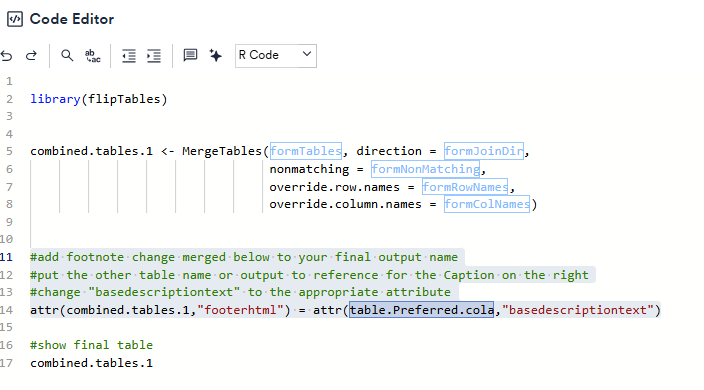704x390 pixels.
Task: Toggle comment with speech bubble icon
Action: 190,55
